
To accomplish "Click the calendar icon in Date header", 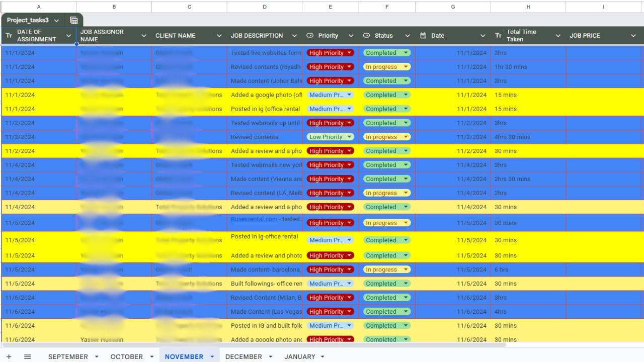I will tap(423, 36).
